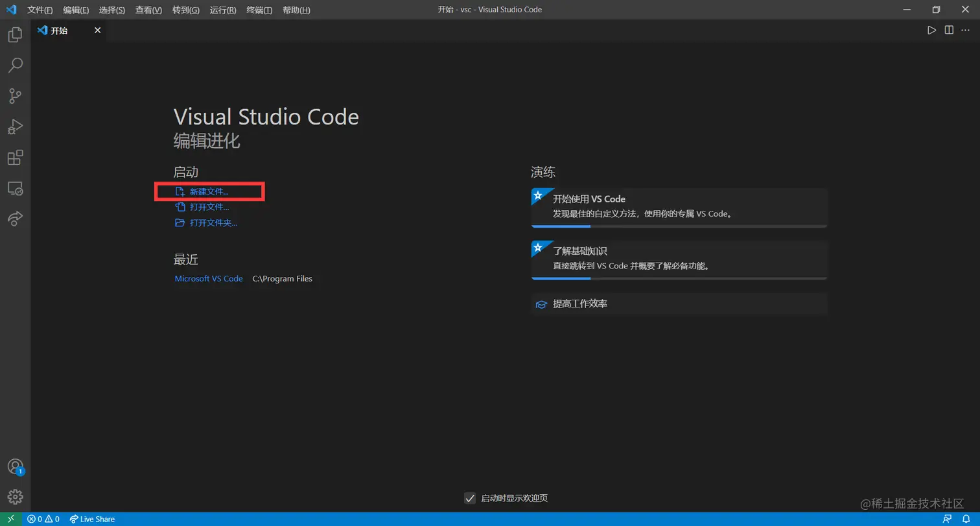This screenshot has height=526, width=980.
Task: Select the 开始 editor tab
Action: [x=69, y=30]
